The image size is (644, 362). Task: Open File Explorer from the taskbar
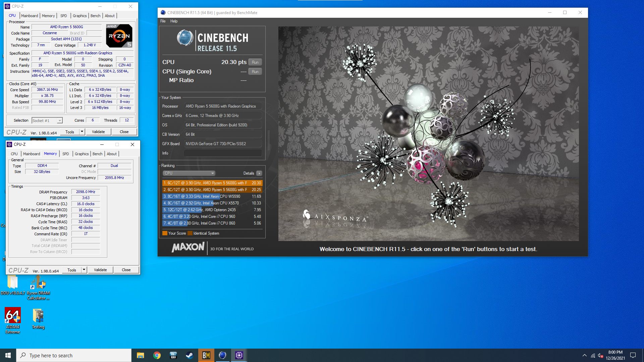(140, 355)
